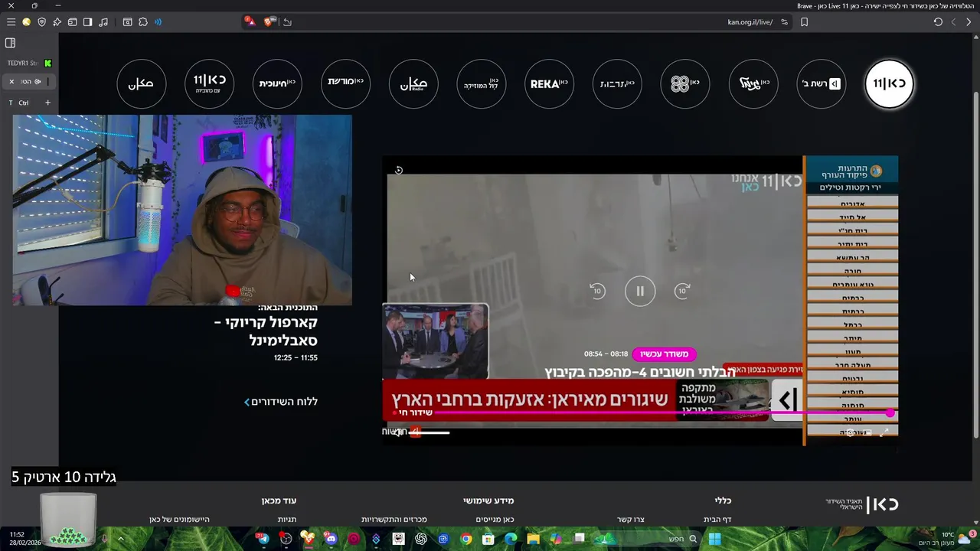
Task: Click the yellow profile avatar icon
Action: click(26, 22)
